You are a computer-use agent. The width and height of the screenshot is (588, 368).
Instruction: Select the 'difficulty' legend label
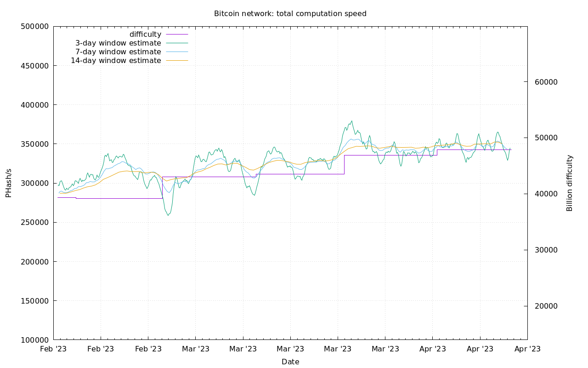click(145, 34)
